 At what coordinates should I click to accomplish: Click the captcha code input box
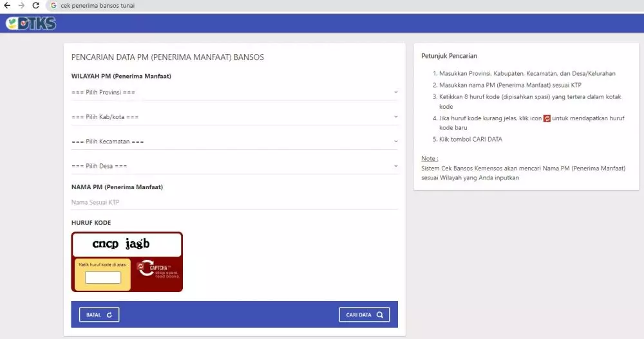click(103, 278)
